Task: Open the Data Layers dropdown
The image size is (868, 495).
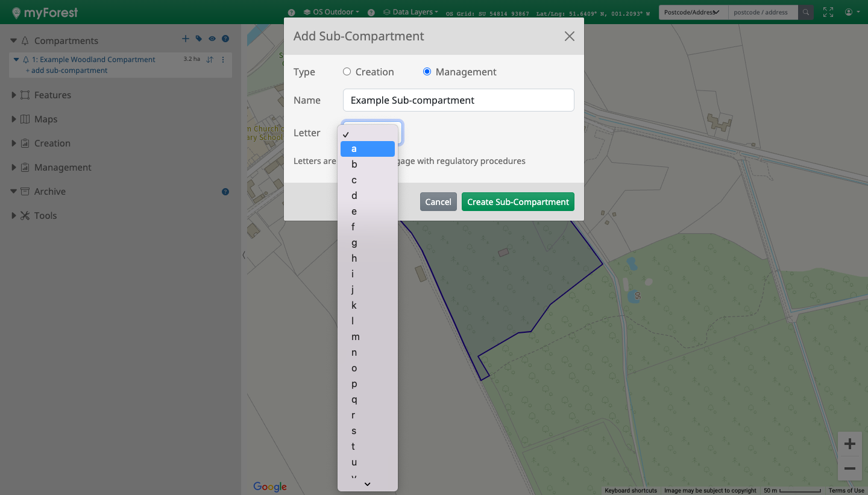Action: point(411,12)
